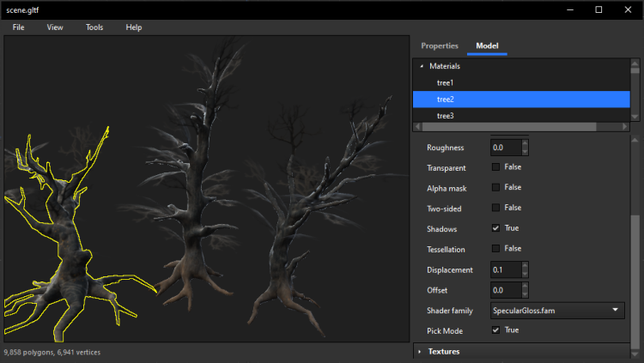The height and width of the screenshot is (363, 644).
Task: Click the Displacement value field
Action: pyautogui.click(x=504, y=269)
